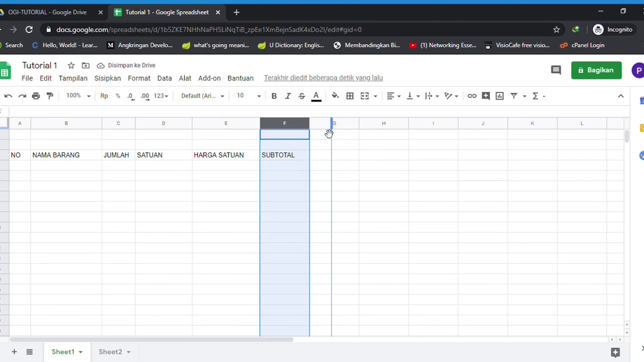Open text rotation dropdown
The height and width of the screenshot is (362, 644).
(451, 96)
